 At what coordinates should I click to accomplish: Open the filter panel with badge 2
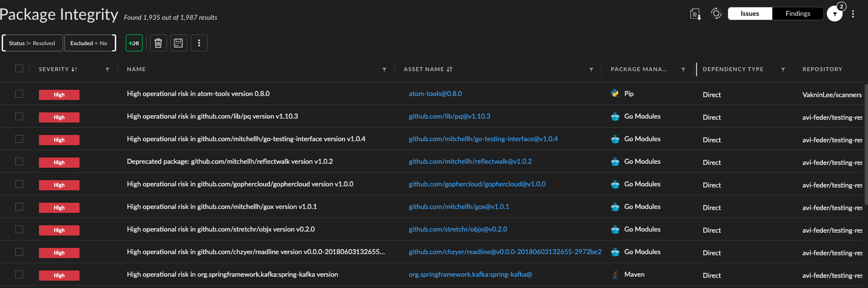point(835,14)
